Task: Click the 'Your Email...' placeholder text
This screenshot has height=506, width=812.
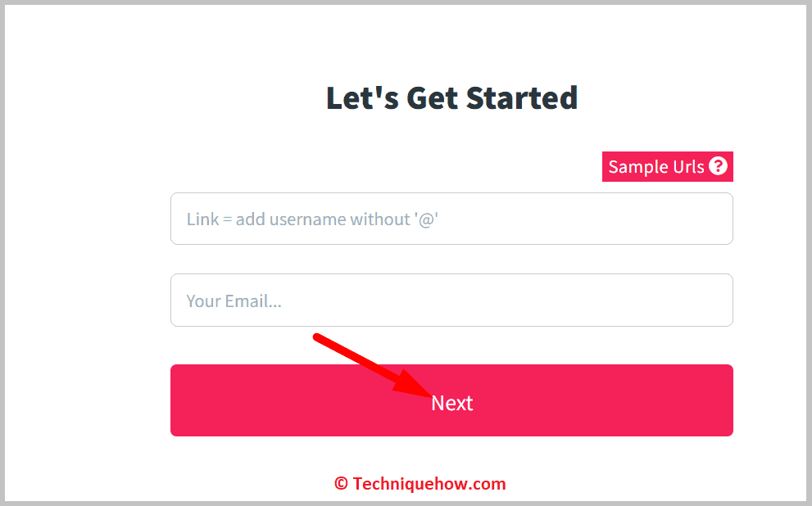Action: tap(234, 301)
